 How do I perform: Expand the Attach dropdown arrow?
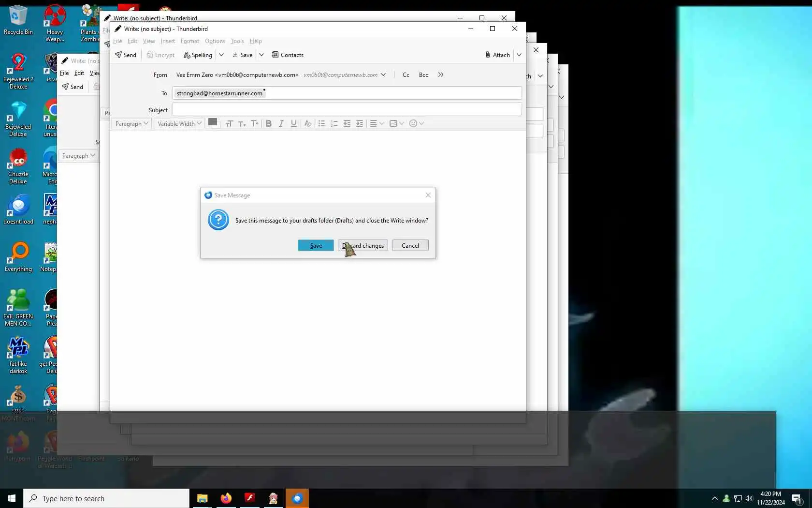click(x=519, y=55)
